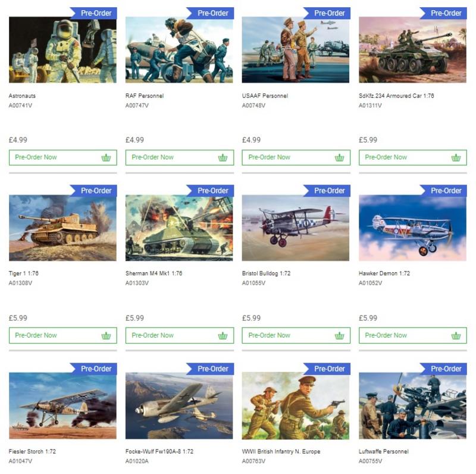Click basket icon under Sherman M4 Mk1
The width and height of the screenshot is (476, 474).
[223, 336]
